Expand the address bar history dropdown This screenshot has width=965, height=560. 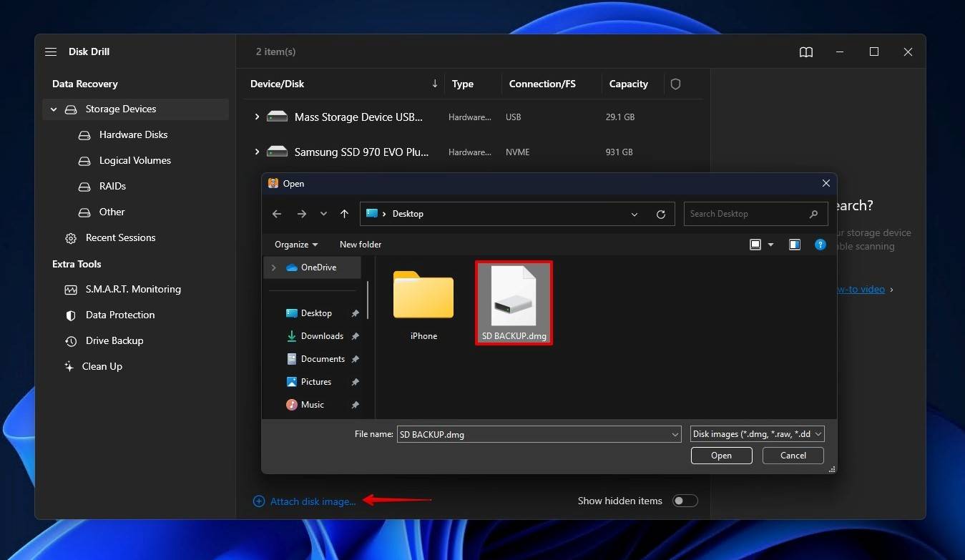click(x=635, y=215)
